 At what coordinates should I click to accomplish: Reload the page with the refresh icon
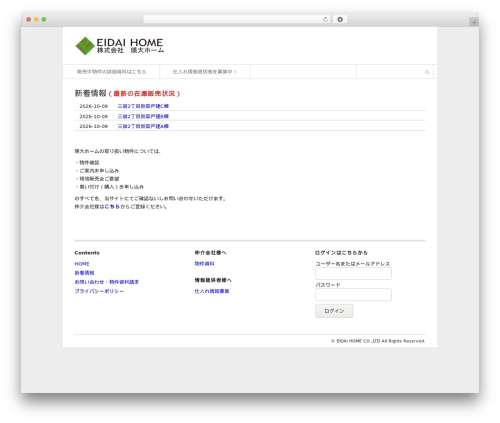point(325,20)
